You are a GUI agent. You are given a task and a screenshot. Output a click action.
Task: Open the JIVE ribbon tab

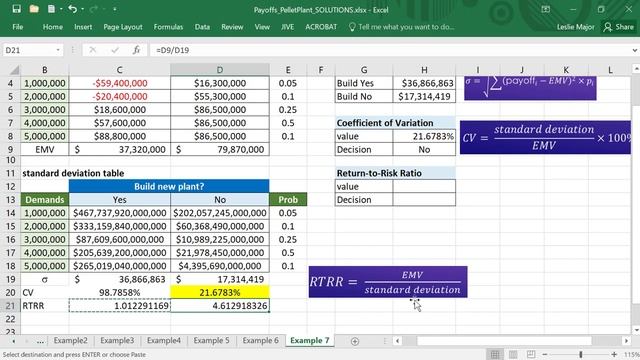point(287,27)
